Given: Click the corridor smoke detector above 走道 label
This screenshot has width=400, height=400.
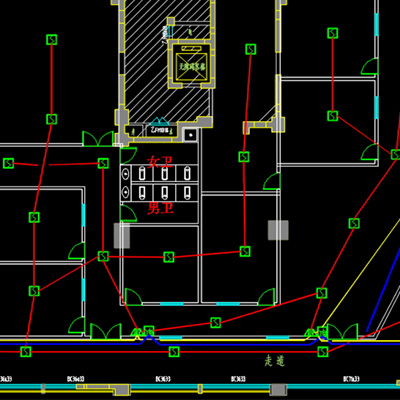Looking at the screenshot, I should click(323, 351).
